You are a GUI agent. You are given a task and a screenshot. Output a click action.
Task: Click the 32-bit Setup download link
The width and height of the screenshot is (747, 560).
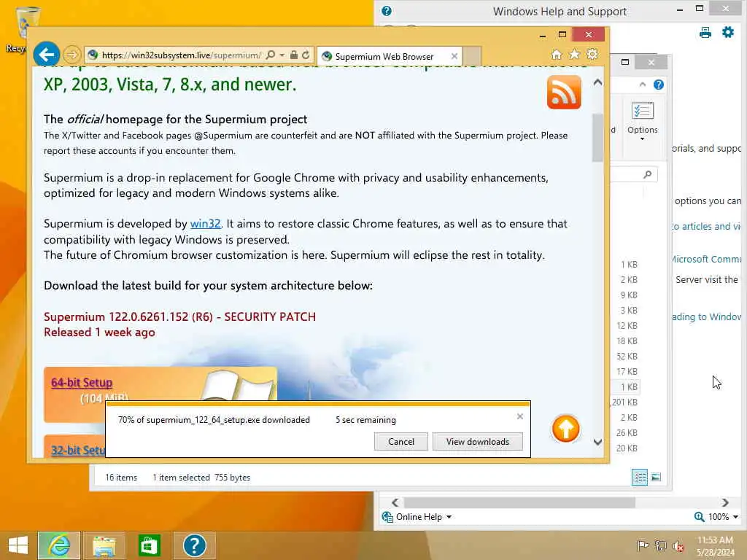(77, 450)
